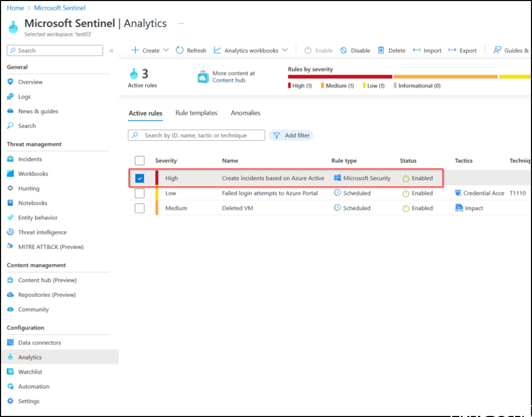The height and width of the screenshot is (417, 532).
Task: Open Watchlist sidebar icon
Action: pos(10,372)
